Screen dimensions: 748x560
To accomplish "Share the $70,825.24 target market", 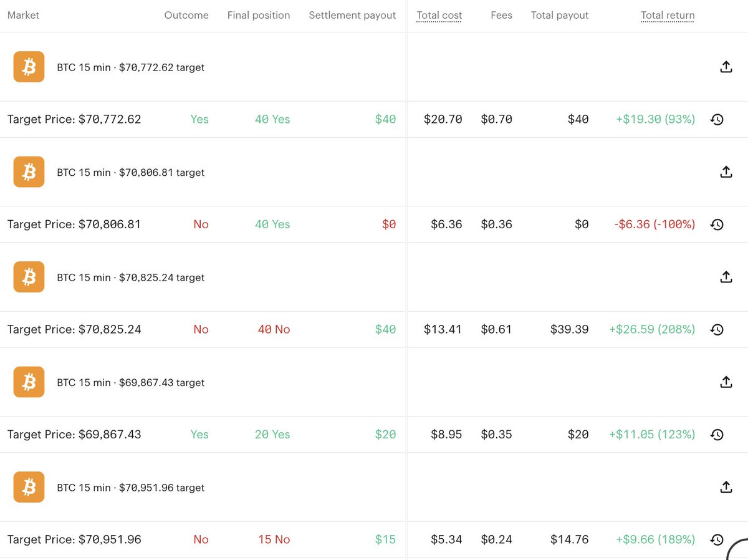I will click(726, 277).
